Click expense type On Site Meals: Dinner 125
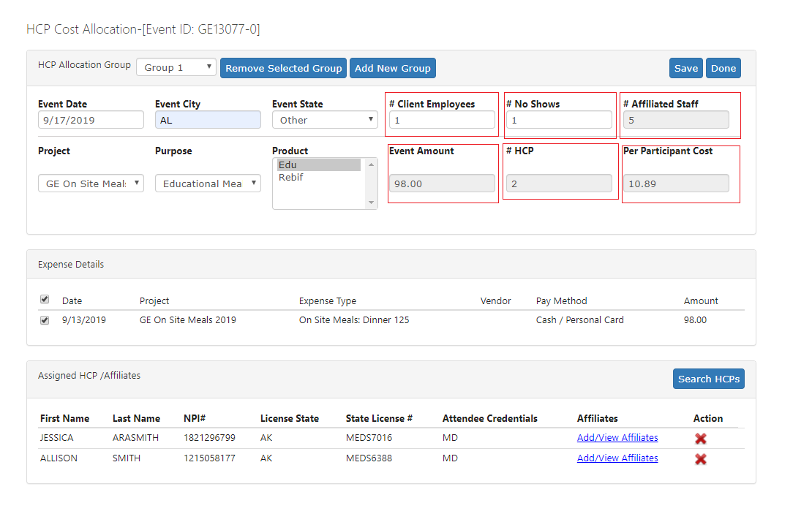Image resolution: width=812 pixels, height=522 pixels. tap(354, 320)
